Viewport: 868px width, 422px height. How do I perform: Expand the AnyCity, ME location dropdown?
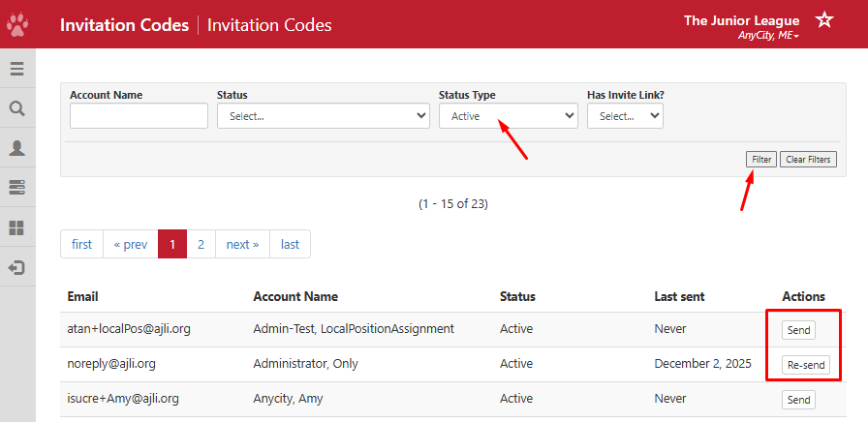(x=768, y=36)
